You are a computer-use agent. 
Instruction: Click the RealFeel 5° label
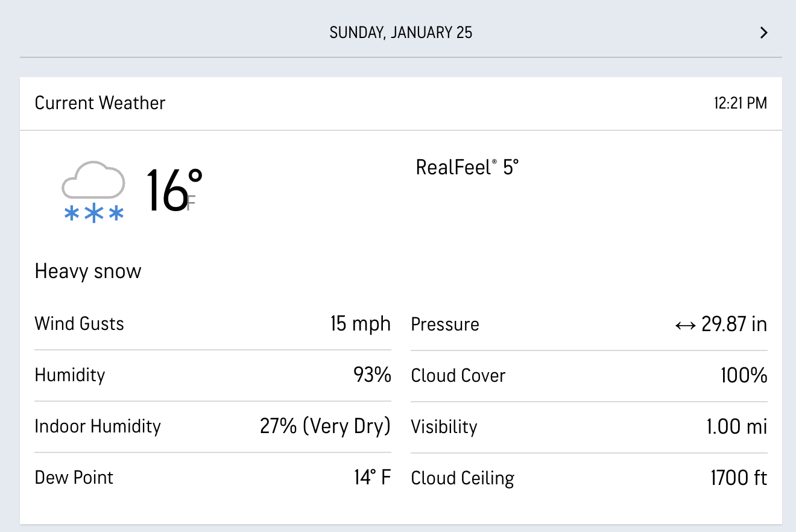pos(467,167)
